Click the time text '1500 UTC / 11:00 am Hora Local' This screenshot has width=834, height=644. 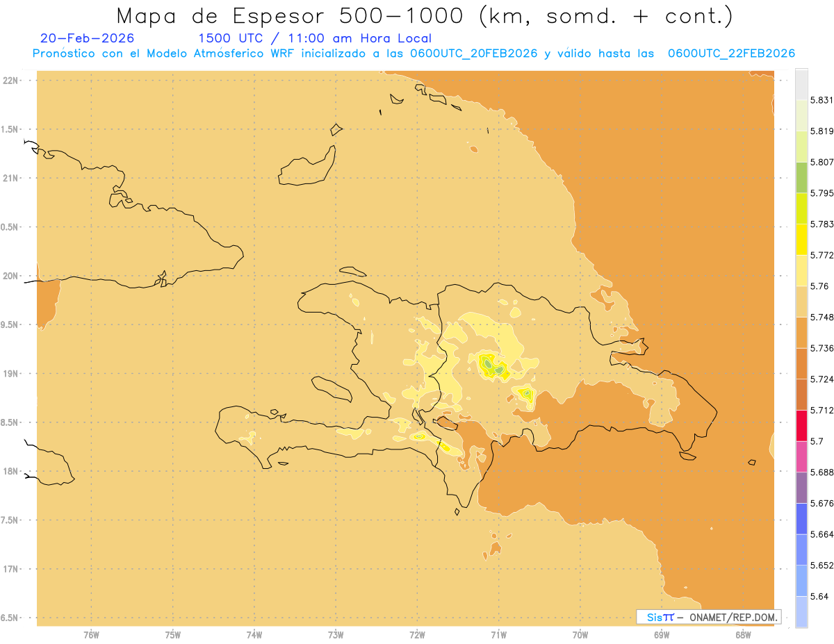[315, 39]
